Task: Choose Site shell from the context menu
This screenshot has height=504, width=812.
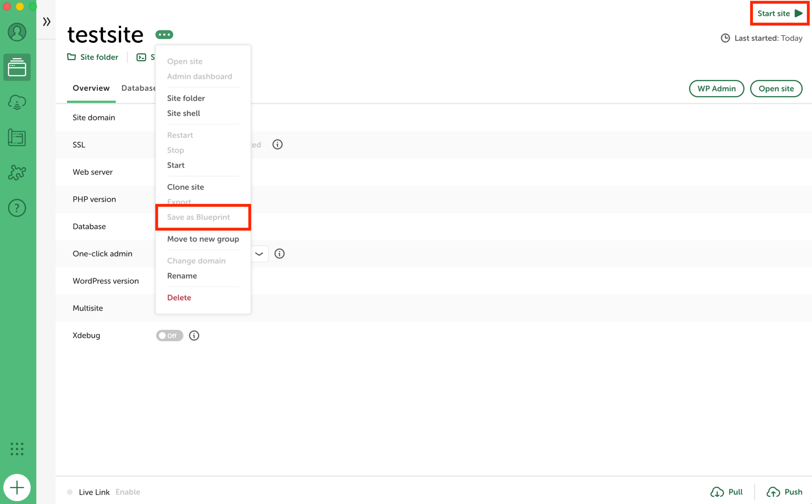Action: coord(183,113)
